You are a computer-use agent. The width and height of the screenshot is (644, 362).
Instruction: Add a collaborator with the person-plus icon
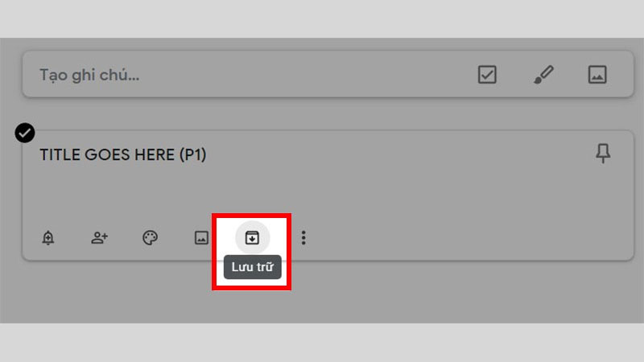(99, 237)
